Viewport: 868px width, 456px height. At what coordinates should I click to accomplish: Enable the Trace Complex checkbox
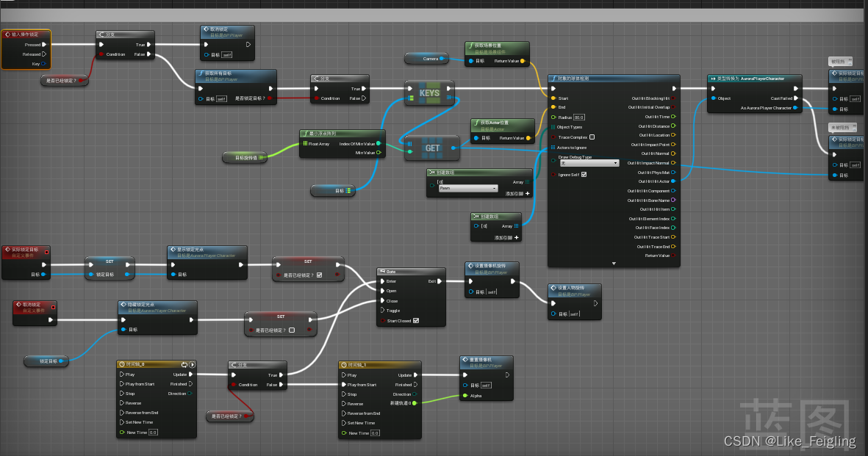pos(592,137)
